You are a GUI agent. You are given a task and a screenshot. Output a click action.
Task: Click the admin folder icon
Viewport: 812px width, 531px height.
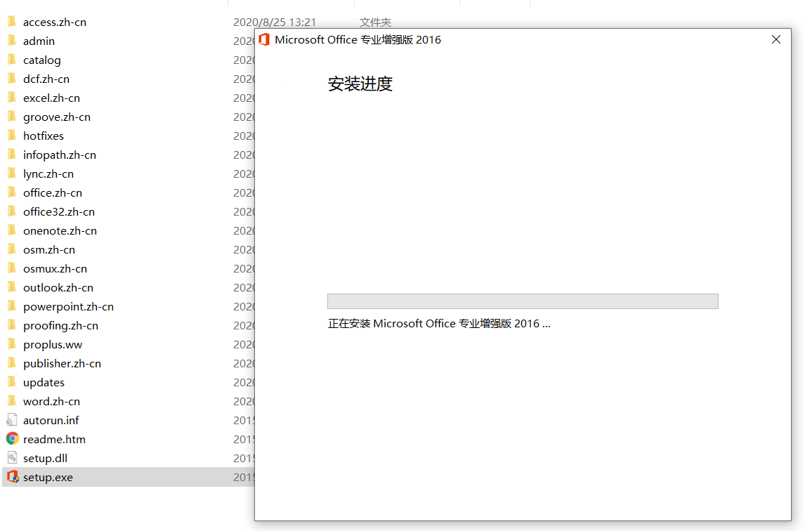(12, 41)
